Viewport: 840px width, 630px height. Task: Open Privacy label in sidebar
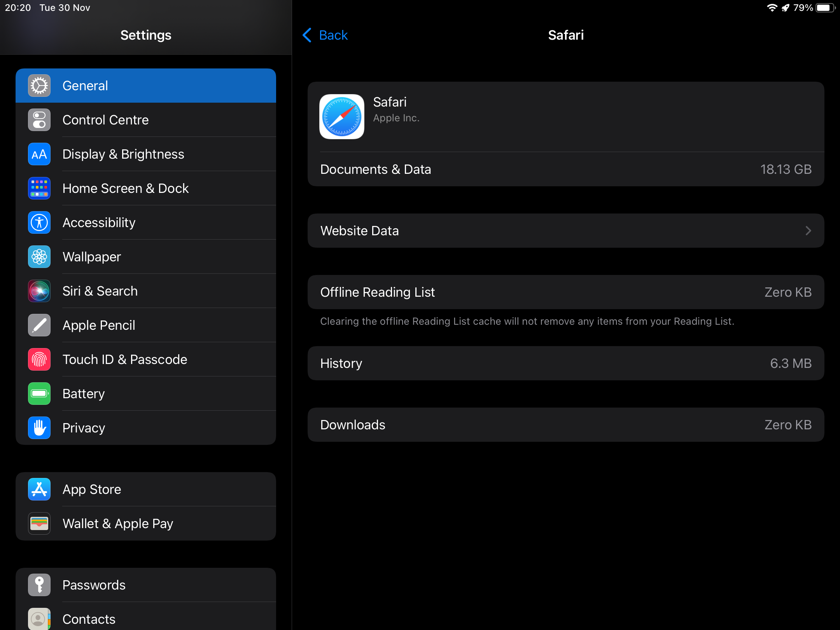coord(84,428)
